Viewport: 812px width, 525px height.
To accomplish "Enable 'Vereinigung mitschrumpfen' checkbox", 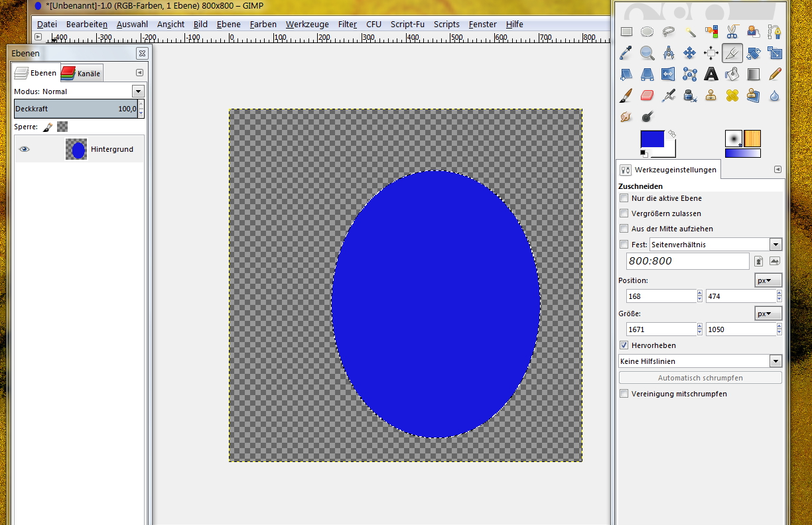I will 624,394.
